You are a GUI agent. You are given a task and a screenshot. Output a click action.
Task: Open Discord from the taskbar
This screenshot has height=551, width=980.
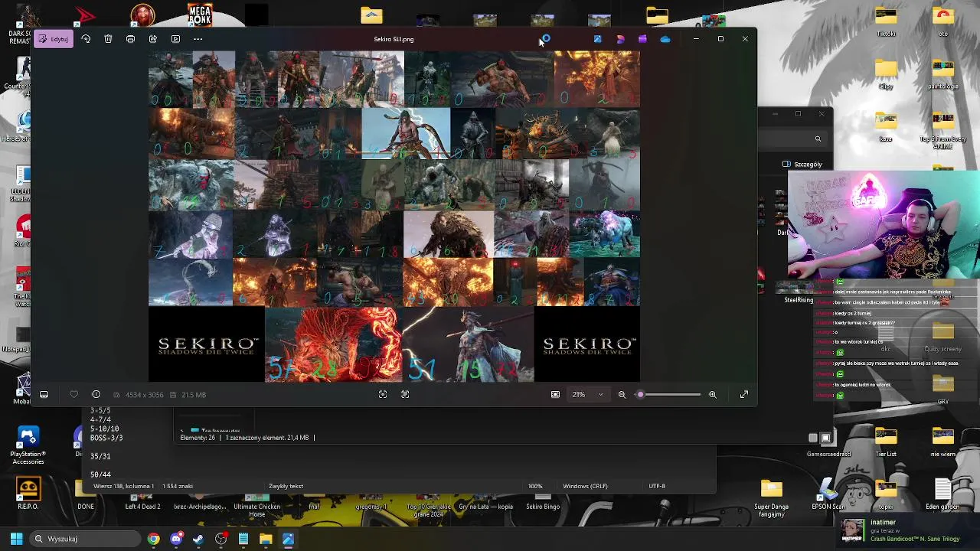(x=176, y=539)
